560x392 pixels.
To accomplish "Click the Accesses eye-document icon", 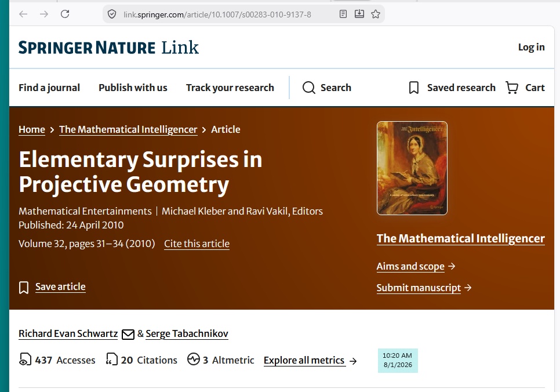I will point(25,360).
